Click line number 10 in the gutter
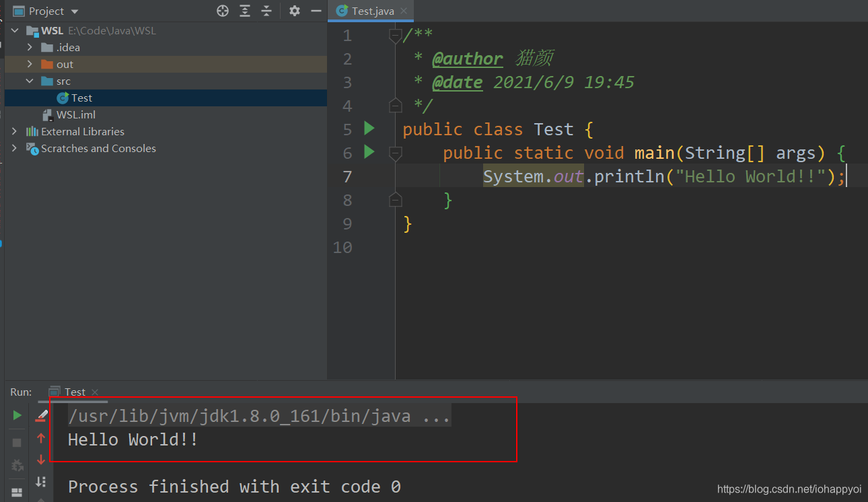 (342, 248)
